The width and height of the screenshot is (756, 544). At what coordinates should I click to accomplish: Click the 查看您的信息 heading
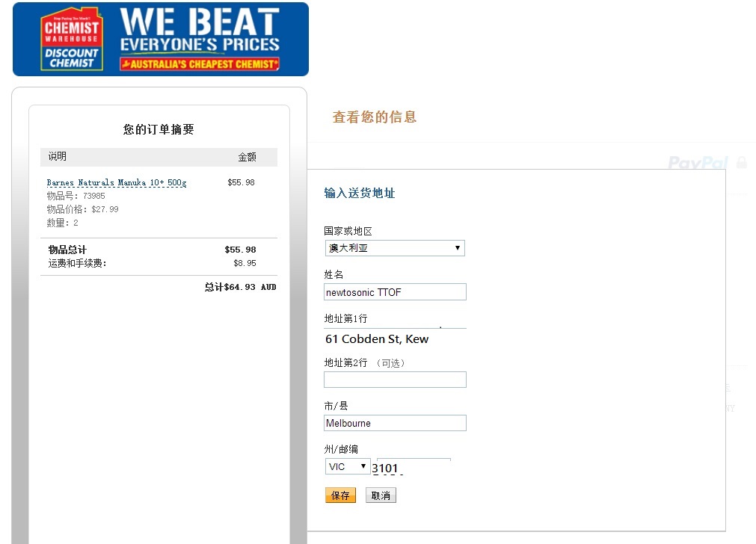point(374,117)
